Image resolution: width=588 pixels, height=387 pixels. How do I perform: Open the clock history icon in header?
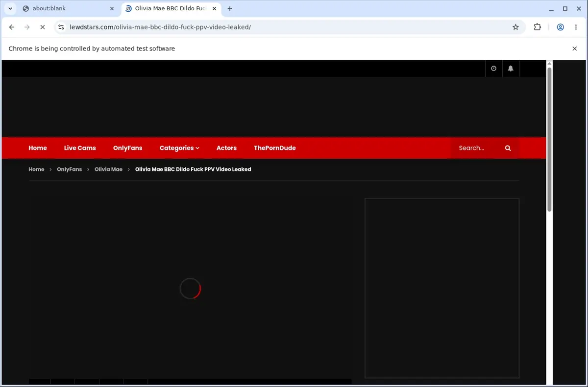[x=493, y=69]
